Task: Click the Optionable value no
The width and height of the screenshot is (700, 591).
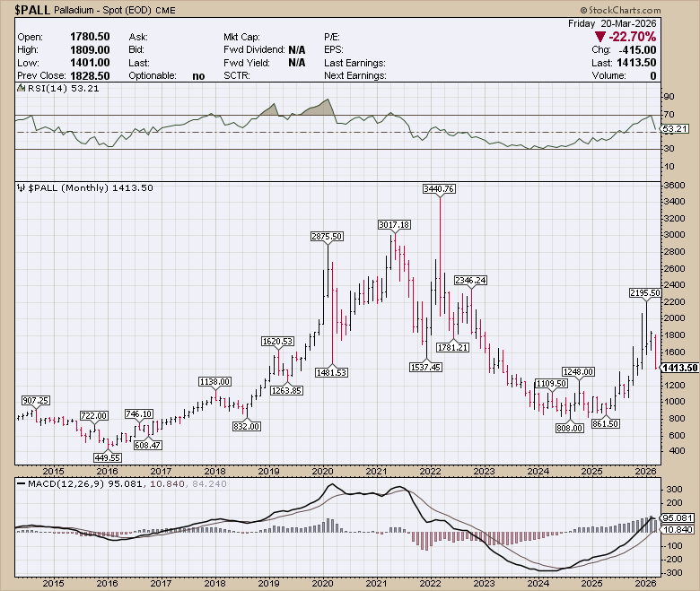Action: pyautogui.click(x=198, y=76)
